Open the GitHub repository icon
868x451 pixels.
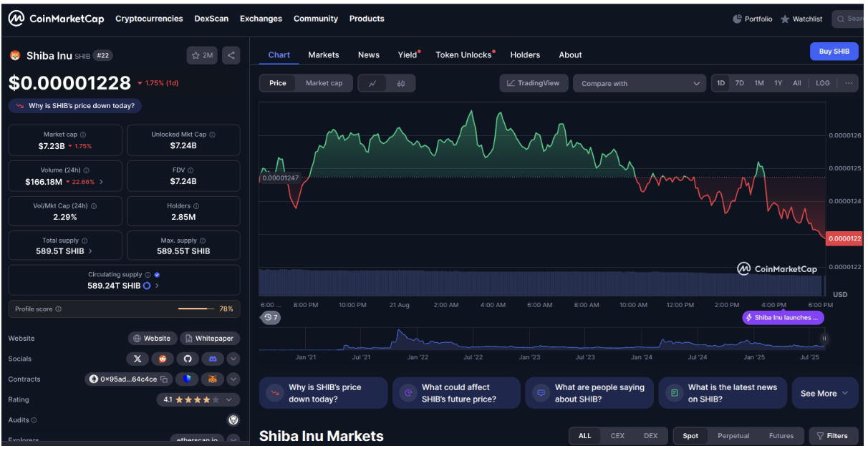[x=188, y=359]
